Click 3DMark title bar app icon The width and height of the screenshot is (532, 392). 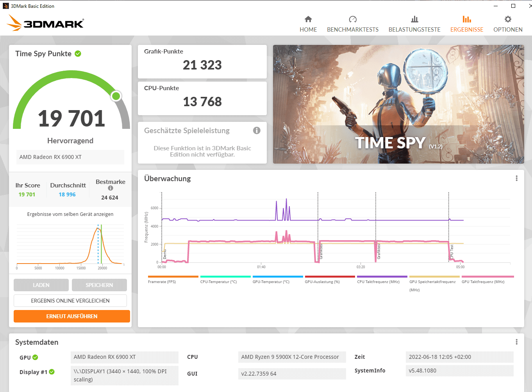tap(5, 6)
